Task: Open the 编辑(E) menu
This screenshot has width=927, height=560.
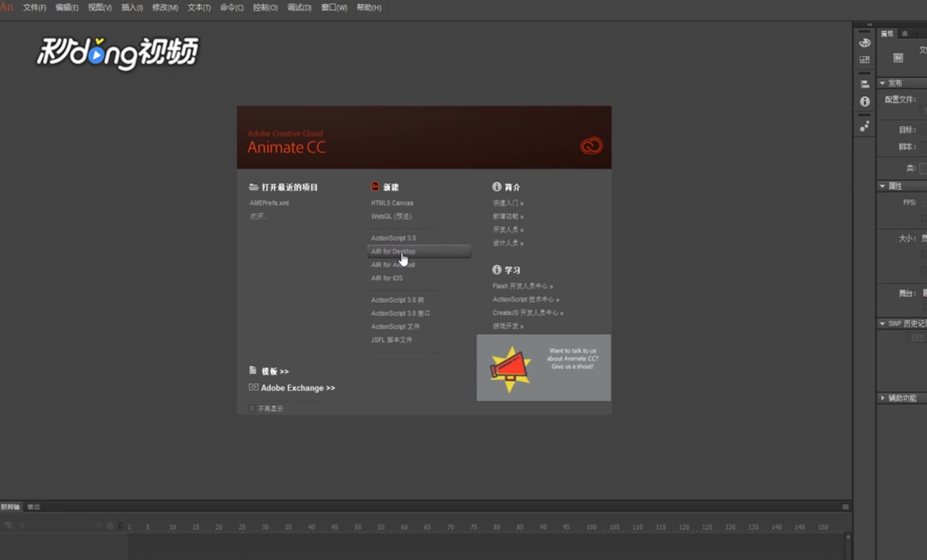Action: click(x=67, y=8)
